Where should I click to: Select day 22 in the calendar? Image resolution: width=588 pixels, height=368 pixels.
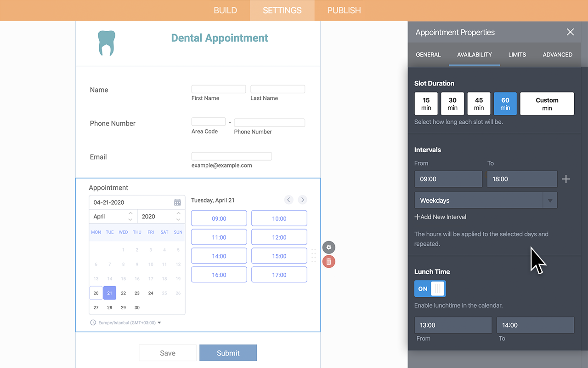(x=123, y=293)
